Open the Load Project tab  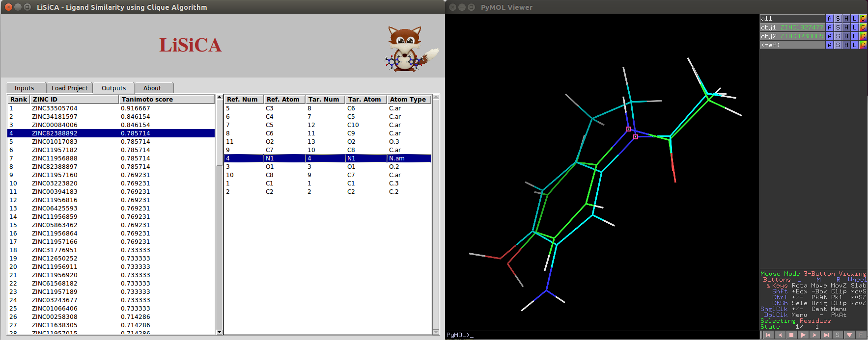70,88
